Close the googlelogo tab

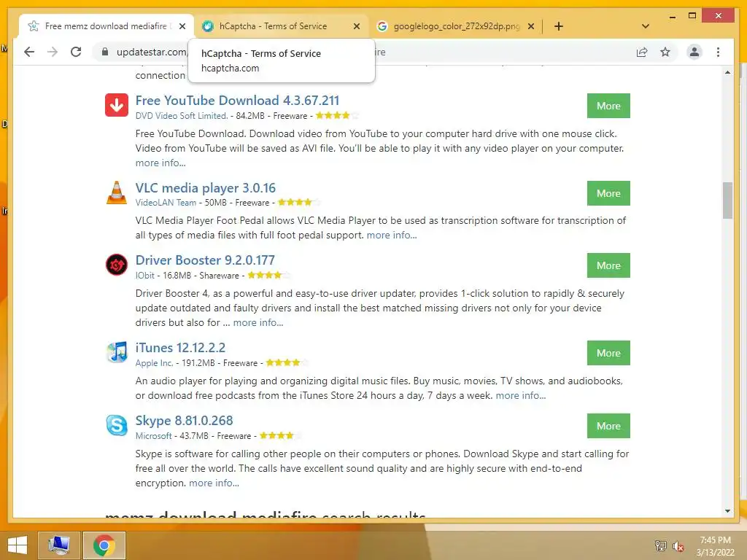tap(531, 26)
